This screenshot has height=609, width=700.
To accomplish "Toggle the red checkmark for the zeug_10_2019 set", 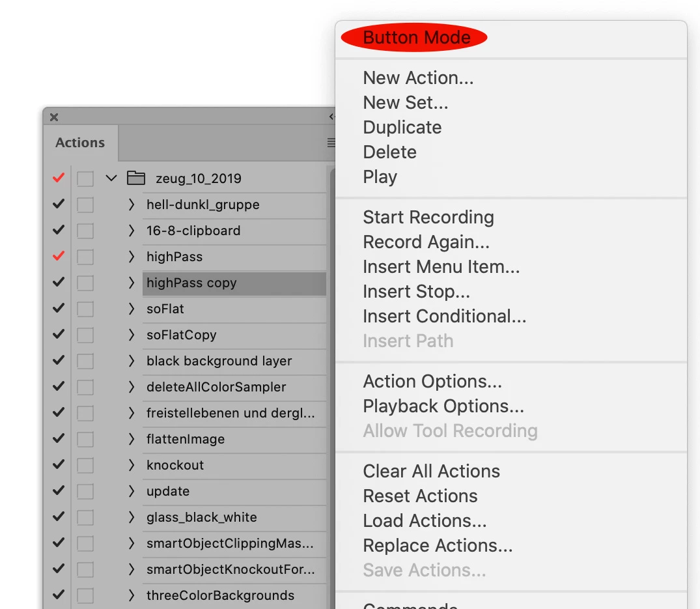I will 59,178.
